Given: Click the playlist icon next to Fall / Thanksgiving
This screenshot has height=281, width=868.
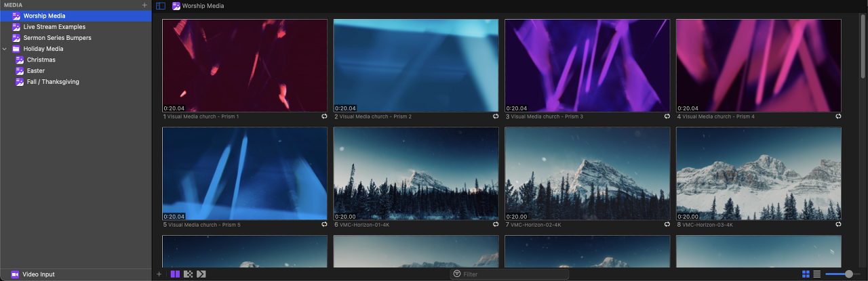Looking at the screenshot, I should 20,82.
